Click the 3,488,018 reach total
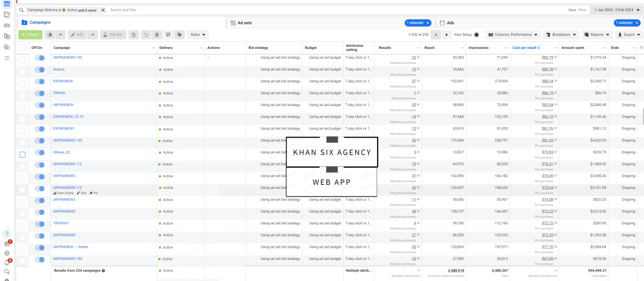The image size is (644, 281). 455,271
